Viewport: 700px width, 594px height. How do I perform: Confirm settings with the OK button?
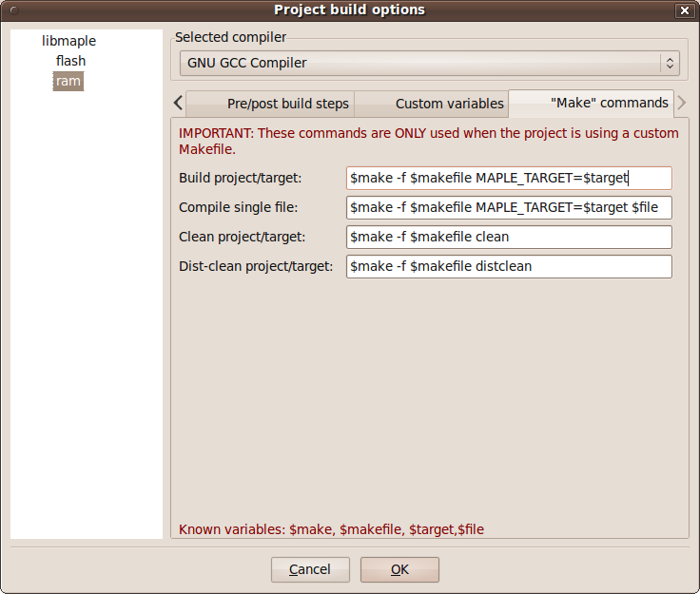pyautogui.click(x=399, y=569)
